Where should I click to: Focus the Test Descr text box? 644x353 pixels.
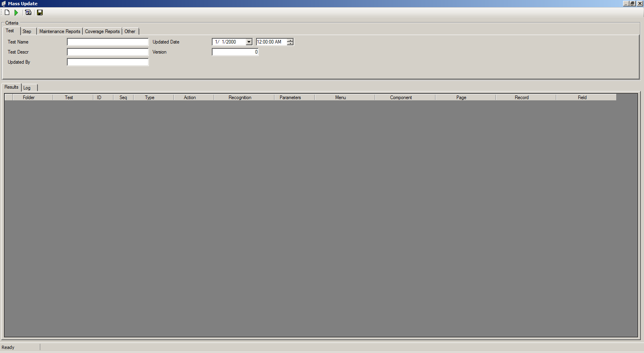pyautogui.click(x=107, y=52)
